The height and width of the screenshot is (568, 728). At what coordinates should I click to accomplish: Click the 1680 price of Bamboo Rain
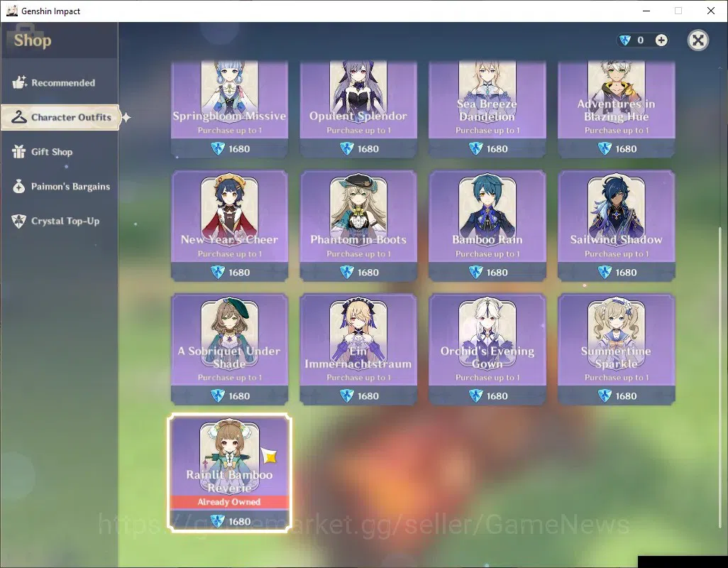497,273
